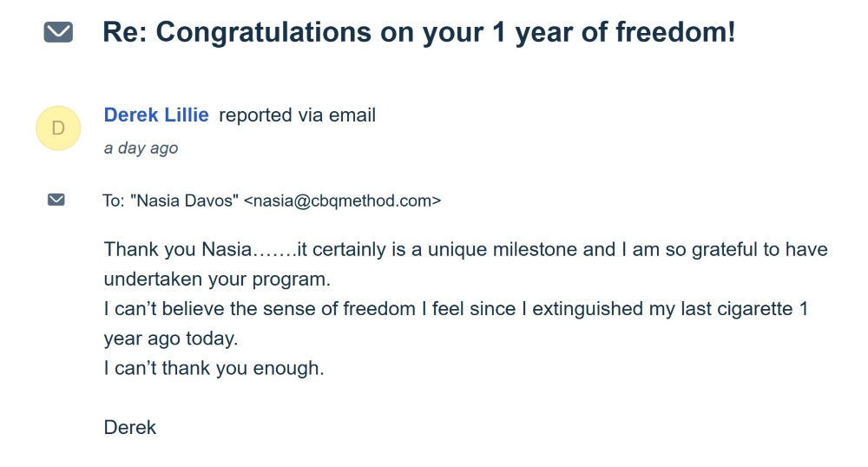Screen dimensions: 868x467
Task: Click the recipient name "Nasia Davos"
Action: click(x=184, y=201)
